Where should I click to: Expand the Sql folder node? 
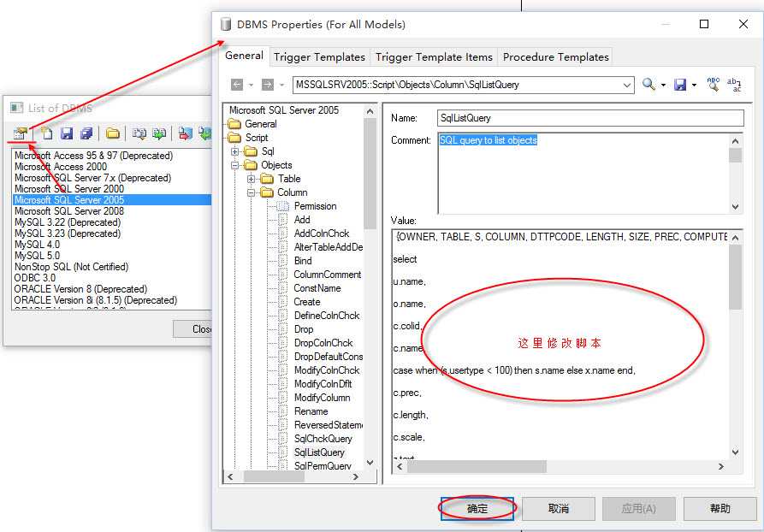click(x=235, y=151)
